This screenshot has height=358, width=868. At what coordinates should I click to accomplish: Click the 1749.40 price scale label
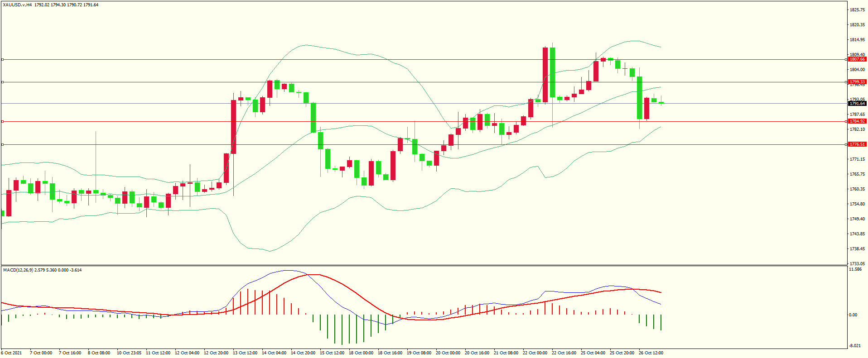click(857, 219)
